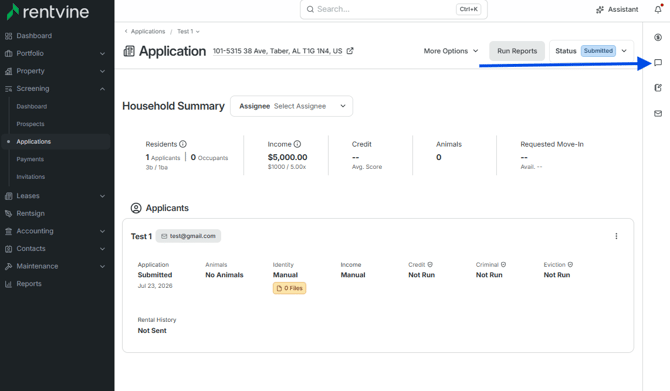Go to Screening Dashboard submenu item

pyautogui.click(x=32, y=106)
